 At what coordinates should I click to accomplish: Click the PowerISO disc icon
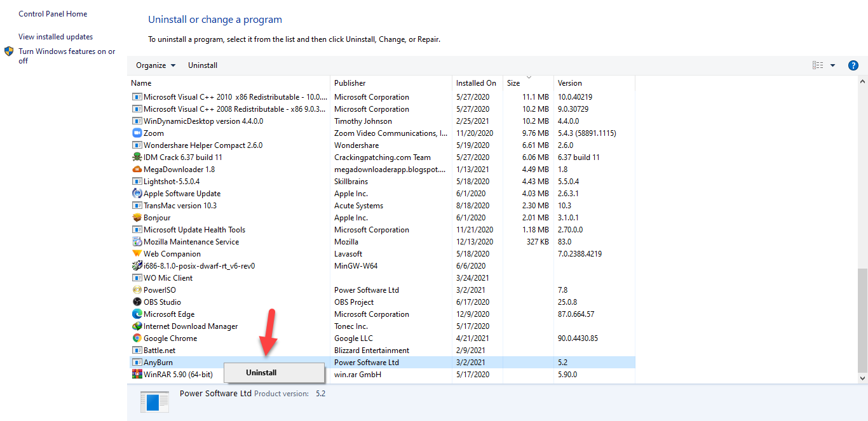137,290
